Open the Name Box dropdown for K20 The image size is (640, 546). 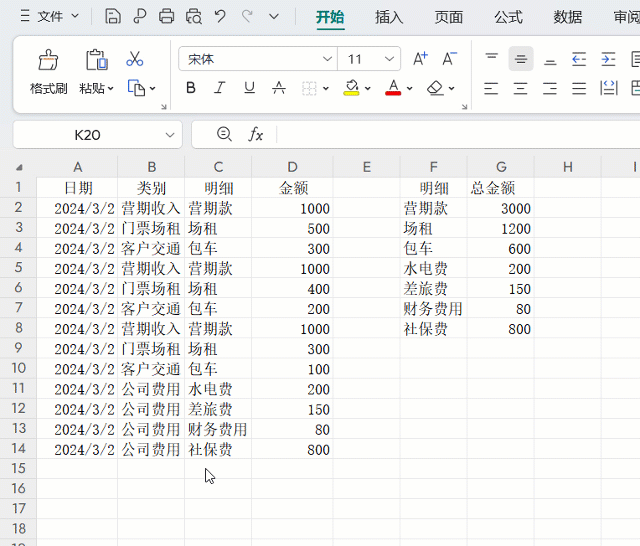coord(169,135)
